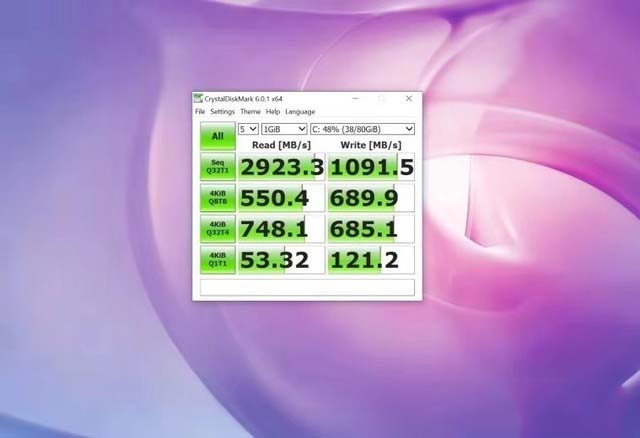Open the test size dropdown showing 1GiB
640x438 pixels.
[x=284, y=129]
